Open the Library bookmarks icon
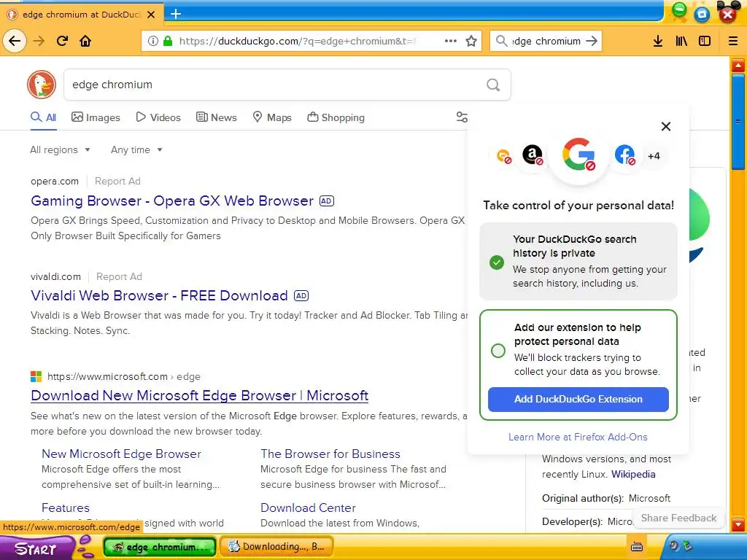747x560 pixels. coord(681,41)
